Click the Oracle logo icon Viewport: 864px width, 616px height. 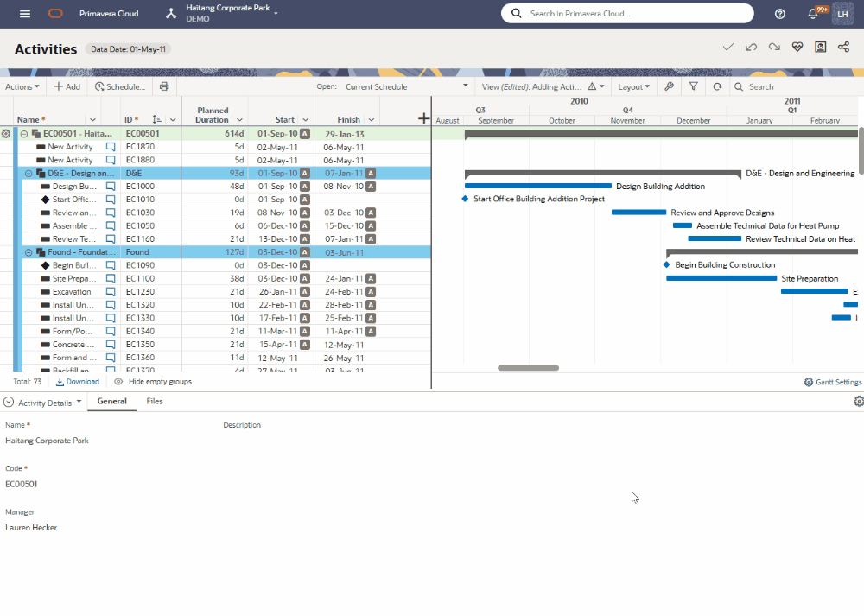pos(55,14)
